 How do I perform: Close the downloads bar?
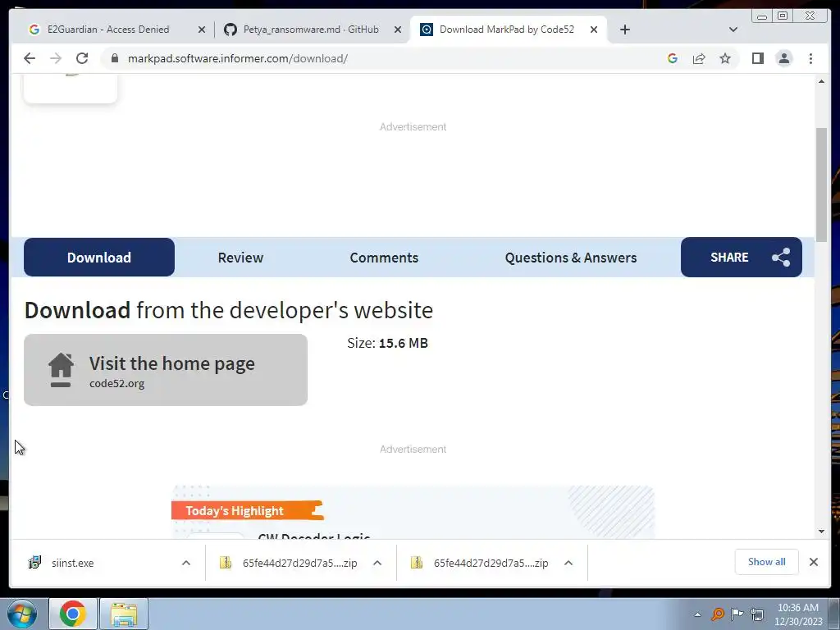point(813,561)
